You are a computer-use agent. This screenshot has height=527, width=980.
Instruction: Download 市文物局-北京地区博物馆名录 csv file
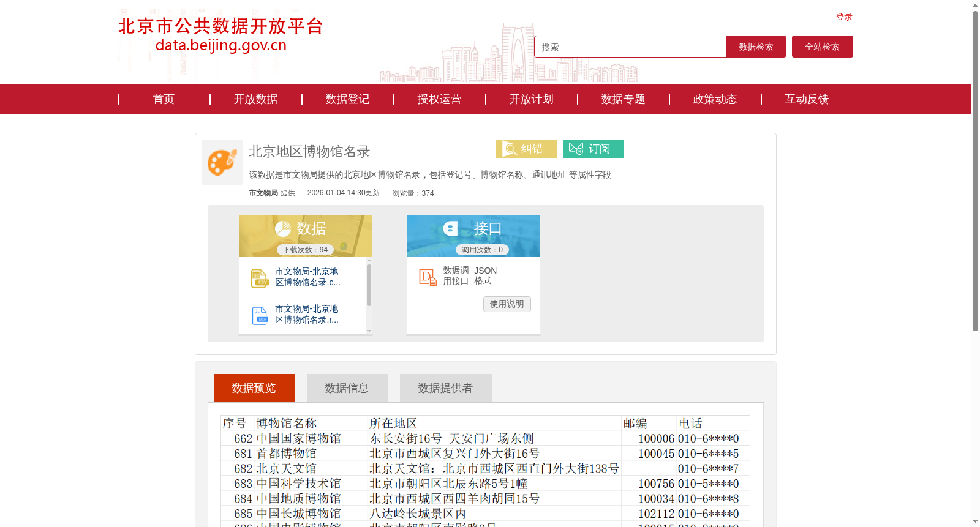point(307,277)
